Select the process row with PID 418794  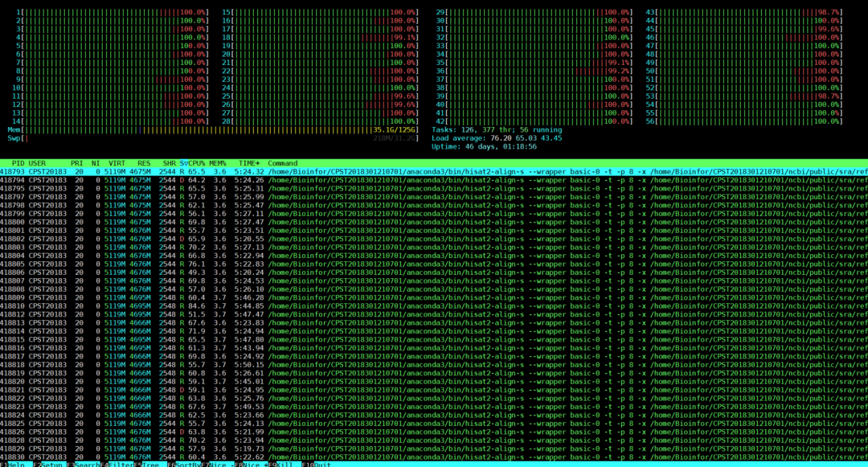(x=434, y=180)
